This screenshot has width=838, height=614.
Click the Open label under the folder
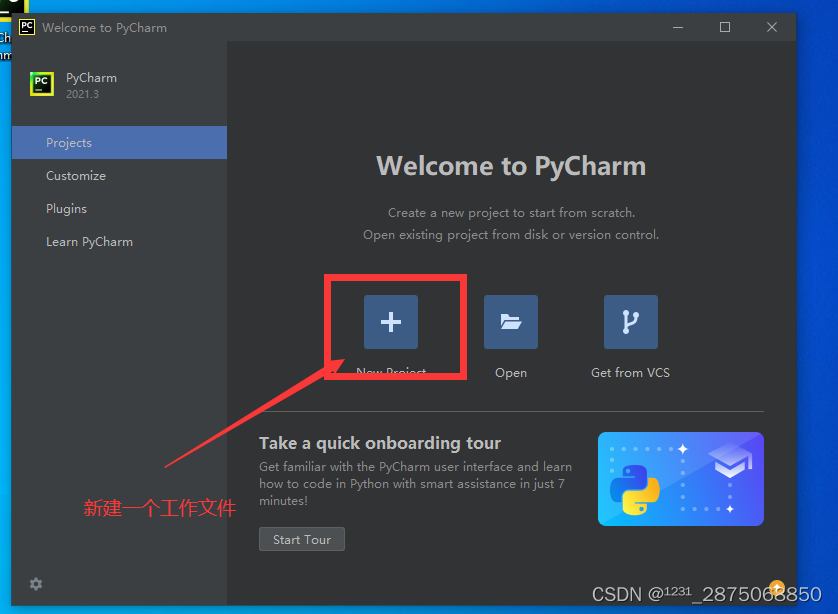coord(510,372)
